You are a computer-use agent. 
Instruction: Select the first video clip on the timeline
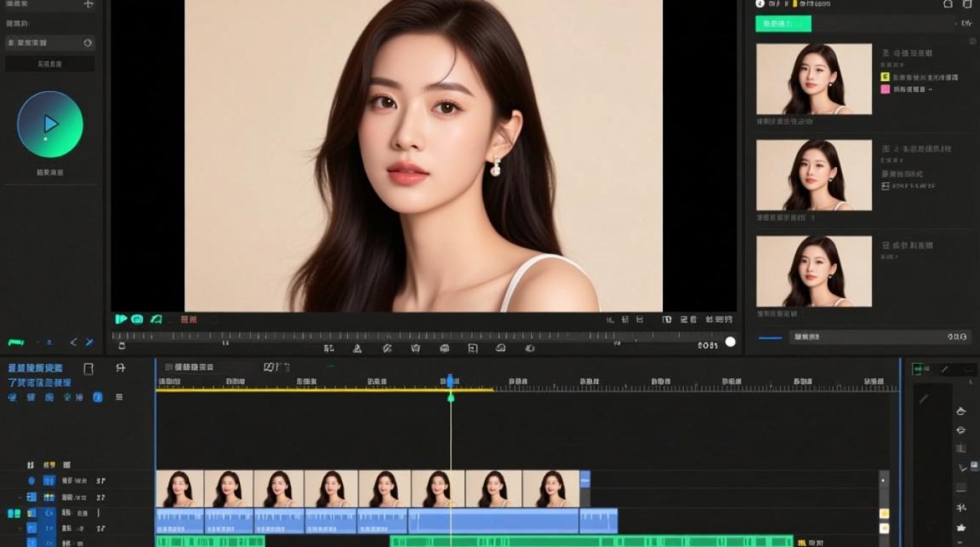[179, 489]
